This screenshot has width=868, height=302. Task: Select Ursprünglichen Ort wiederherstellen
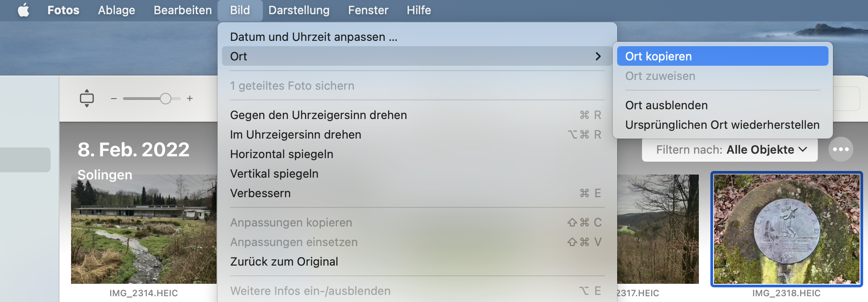click(722, 125)
